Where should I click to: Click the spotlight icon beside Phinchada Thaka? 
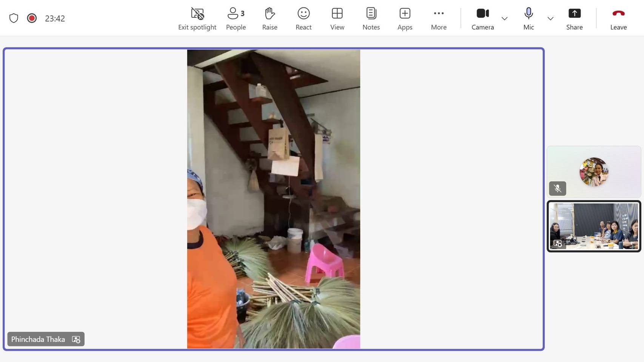(76, 339)
